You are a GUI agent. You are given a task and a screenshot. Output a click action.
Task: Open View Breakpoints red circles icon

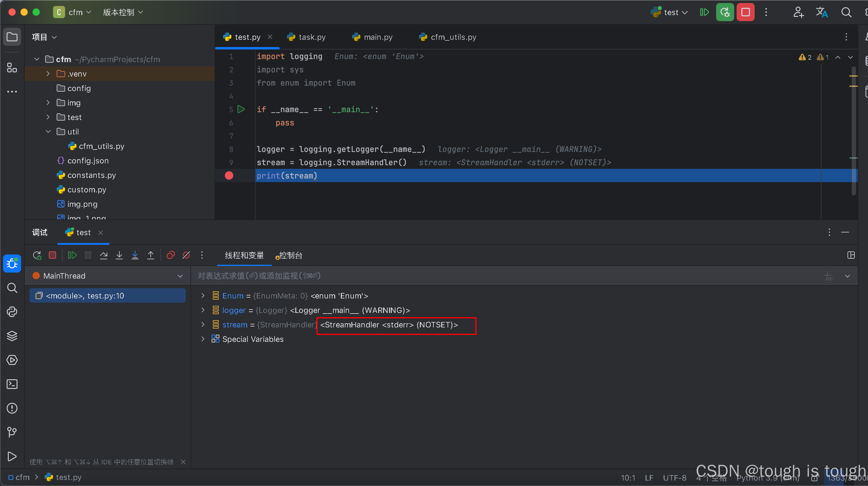coord(171,255)
